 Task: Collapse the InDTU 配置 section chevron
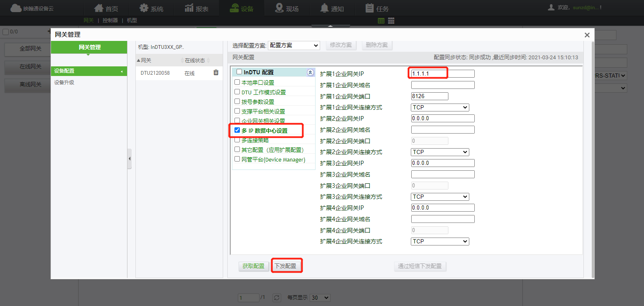pyautogui.click(x=310, y=72)
